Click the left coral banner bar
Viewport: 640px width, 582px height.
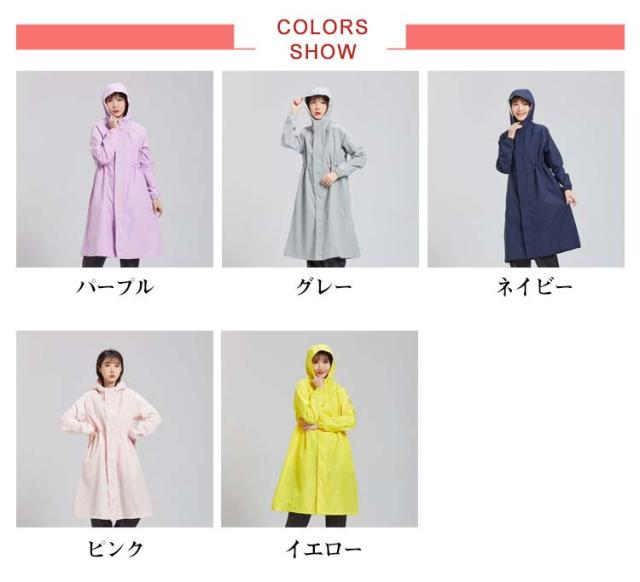click(125, 37)
